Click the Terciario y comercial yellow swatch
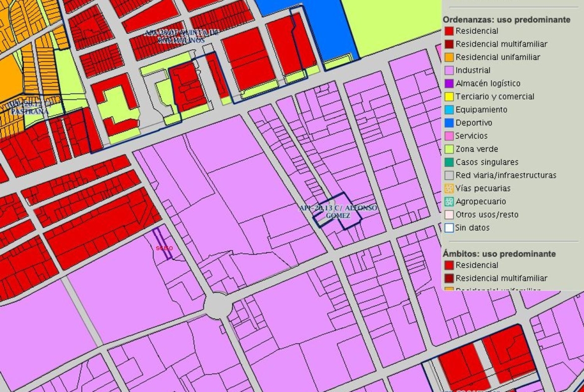 (449, 97)
